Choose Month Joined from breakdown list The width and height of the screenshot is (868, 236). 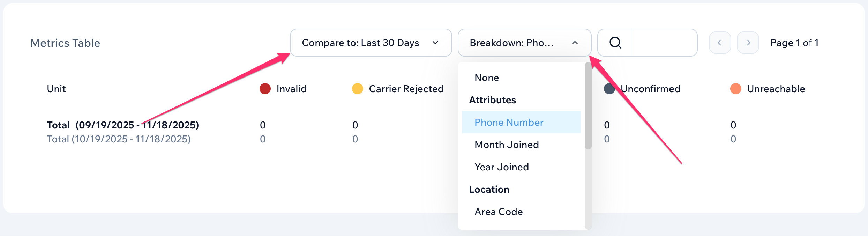click(507, 145)
